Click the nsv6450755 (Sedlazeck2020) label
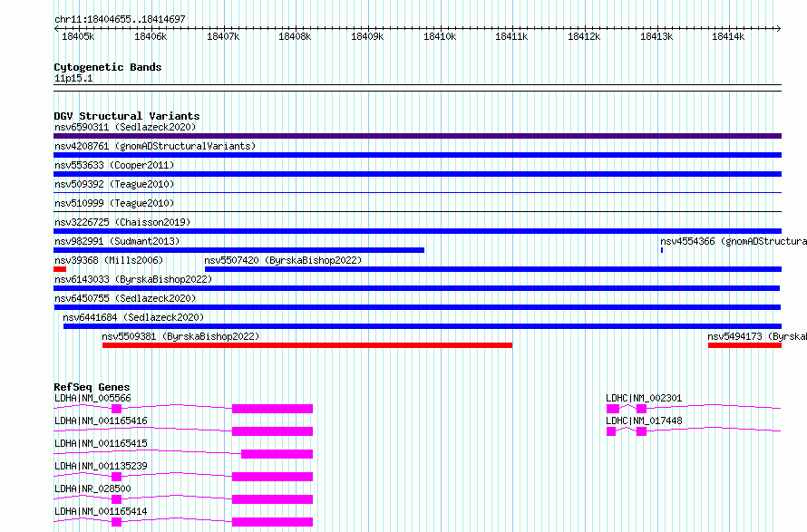 click(125, 298)
